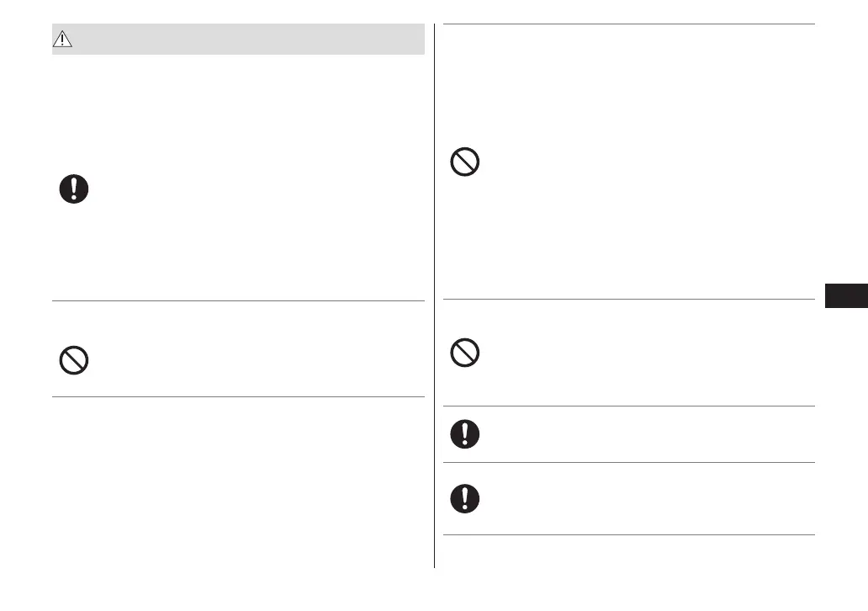Click the upper exclamation icon in right column
Image resolution: width=868 pixels, height=611 pixels.
465,433
